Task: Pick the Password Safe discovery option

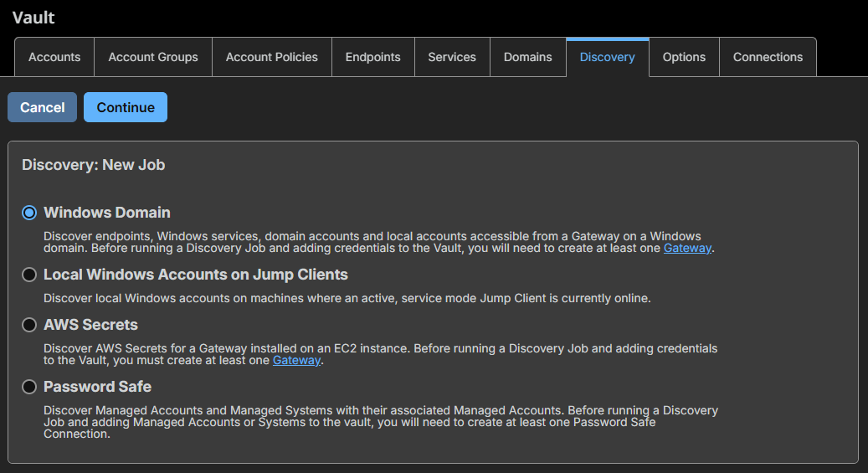Action: pos(29,387)
